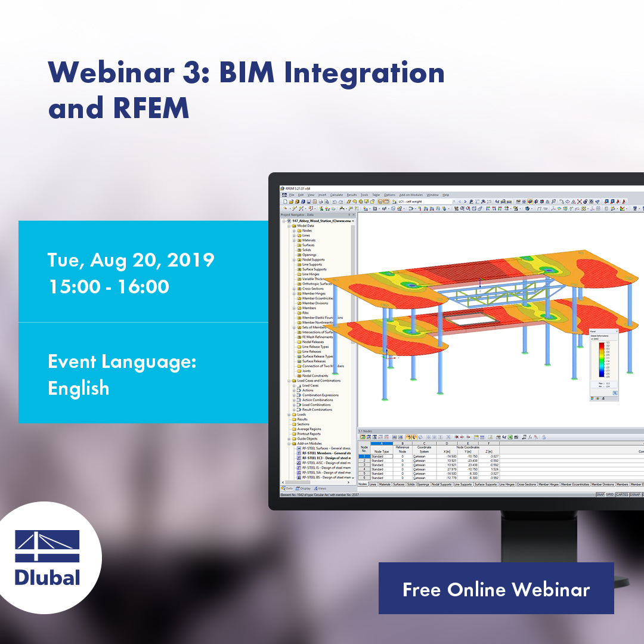Click the deformation color scale in the results panel
The image size is (644, 644).
coord(602,359)
